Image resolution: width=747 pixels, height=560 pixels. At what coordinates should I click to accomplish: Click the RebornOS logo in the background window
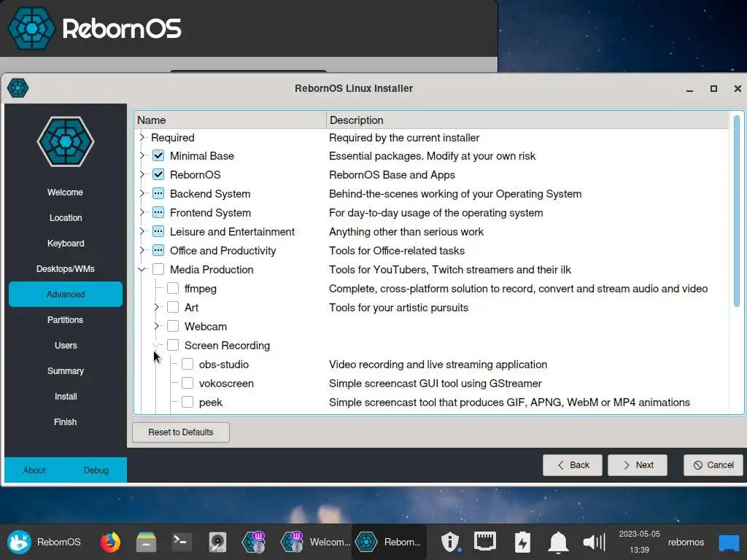coord(31,28)
